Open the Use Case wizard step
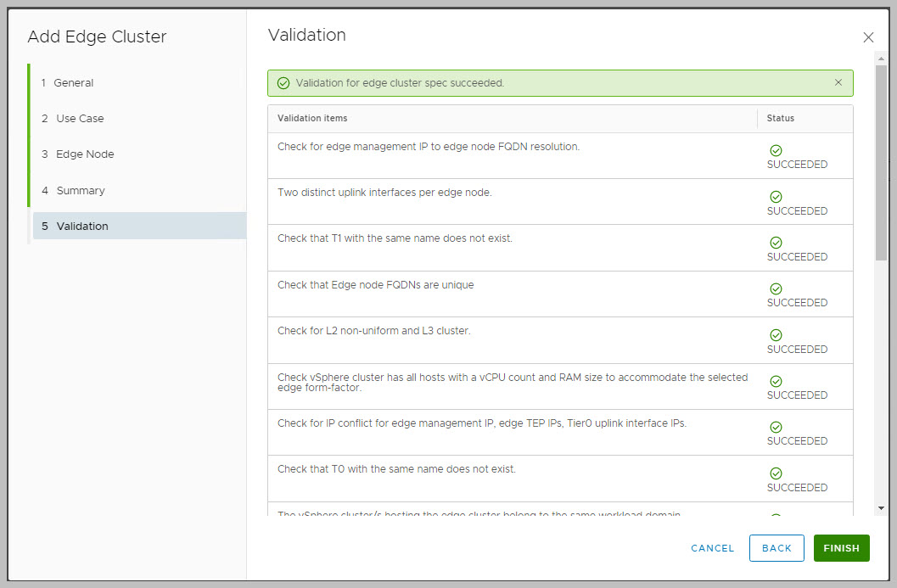The image size is (897, 588). click(x=80, y=119)
